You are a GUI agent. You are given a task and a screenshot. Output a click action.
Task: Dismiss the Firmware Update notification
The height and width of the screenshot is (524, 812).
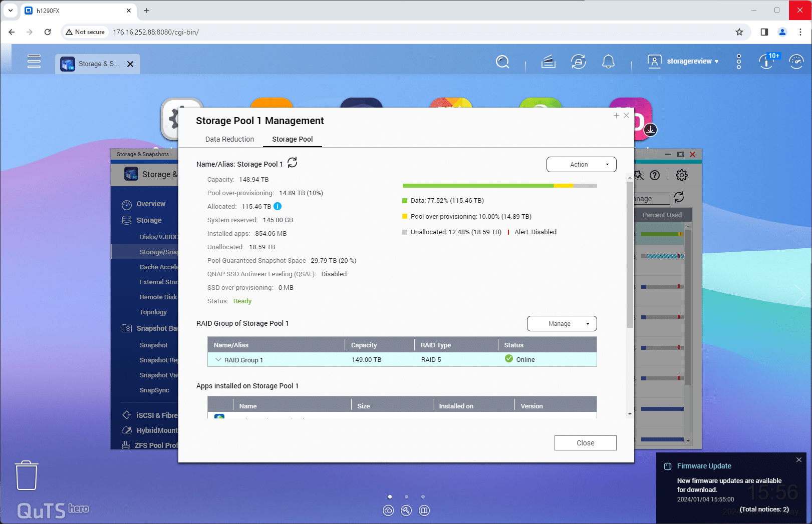[x=799, y=459]
